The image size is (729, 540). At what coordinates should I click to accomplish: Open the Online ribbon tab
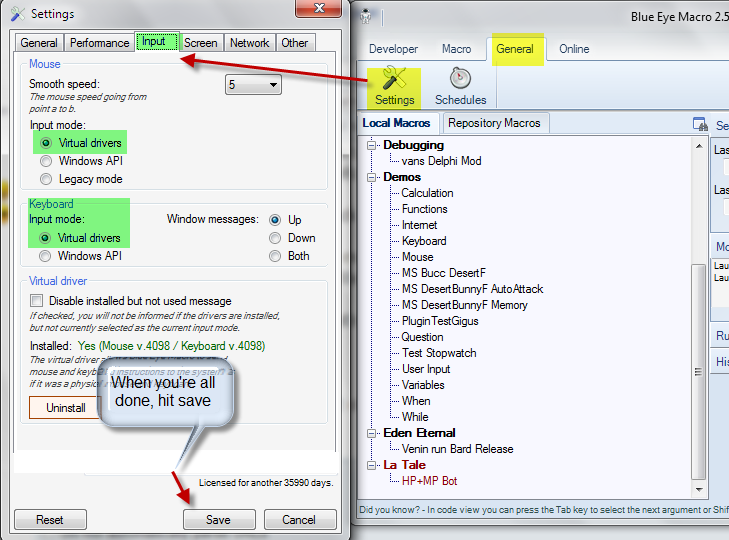coord(574,49)
